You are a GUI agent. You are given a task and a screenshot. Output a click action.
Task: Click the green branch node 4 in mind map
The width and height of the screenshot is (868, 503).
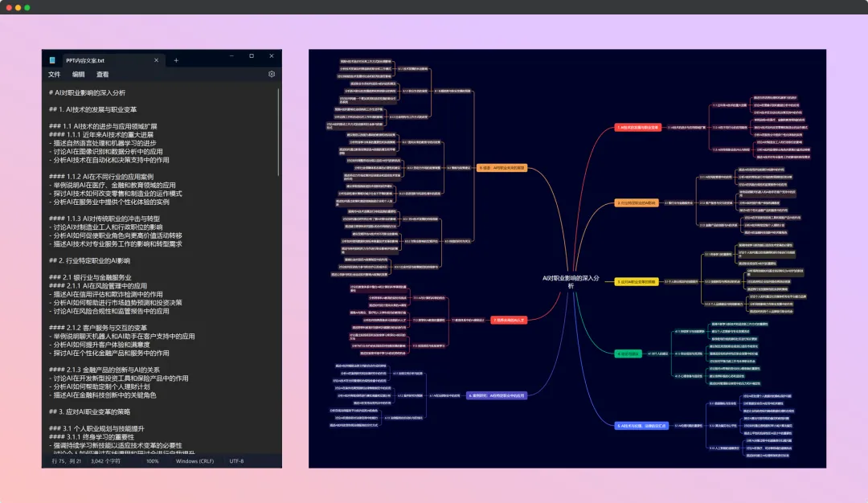click(628, 353)
